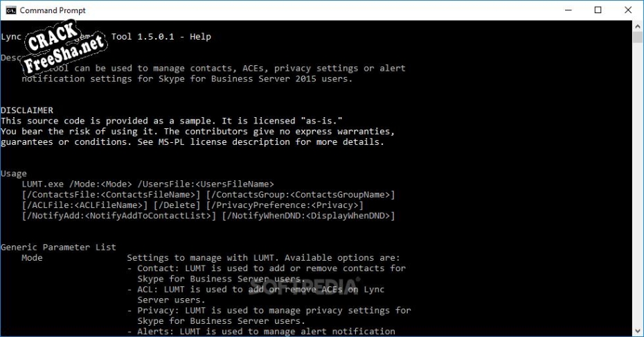This screenshot has width=644, height=337.
Task: Click the Usage heading line
Action: [14, 173]
